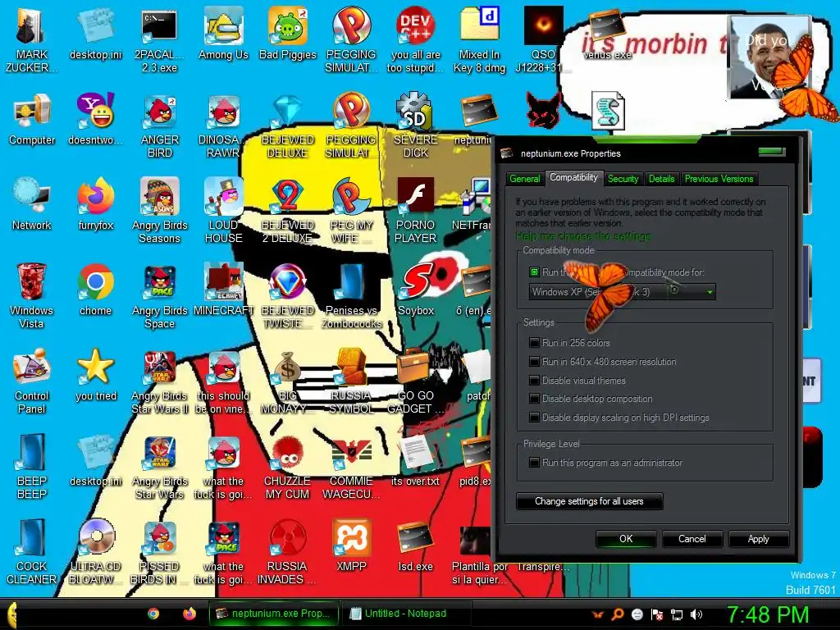Select the Windows Vista recycle bin icon
The width and height of the screenshot is (840, 630).
point(32,296)
